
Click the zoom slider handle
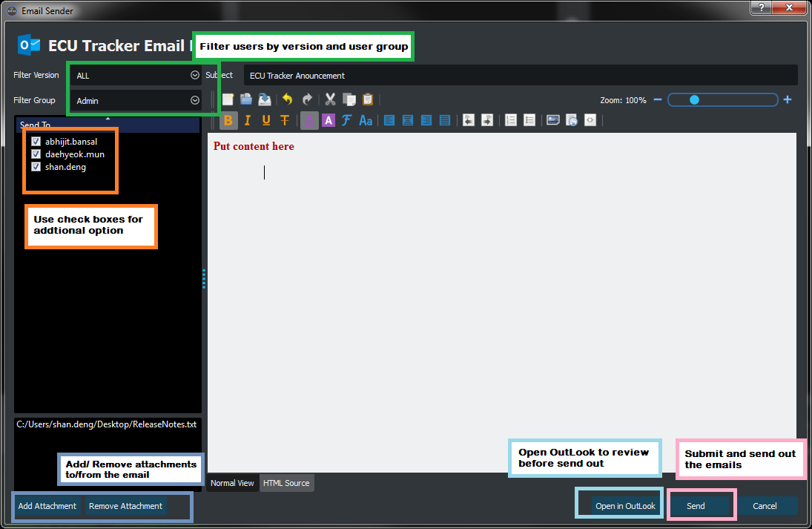click(x=694, y=99)
